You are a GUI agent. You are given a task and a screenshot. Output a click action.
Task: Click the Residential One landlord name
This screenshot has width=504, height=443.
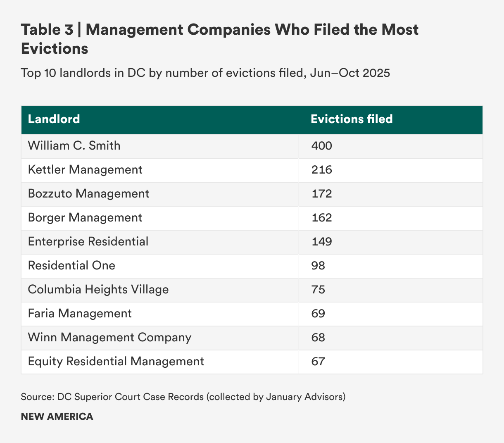tap(71, 266)
